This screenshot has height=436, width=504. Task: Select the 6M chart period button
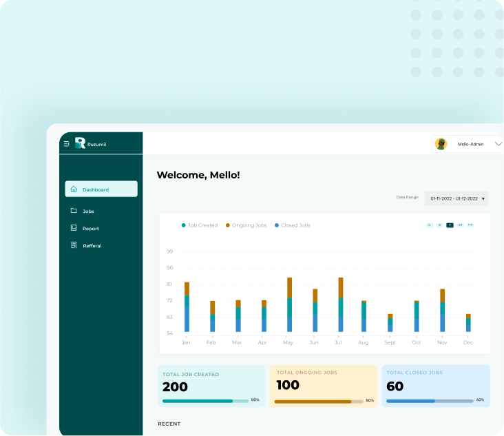[460, 225]
